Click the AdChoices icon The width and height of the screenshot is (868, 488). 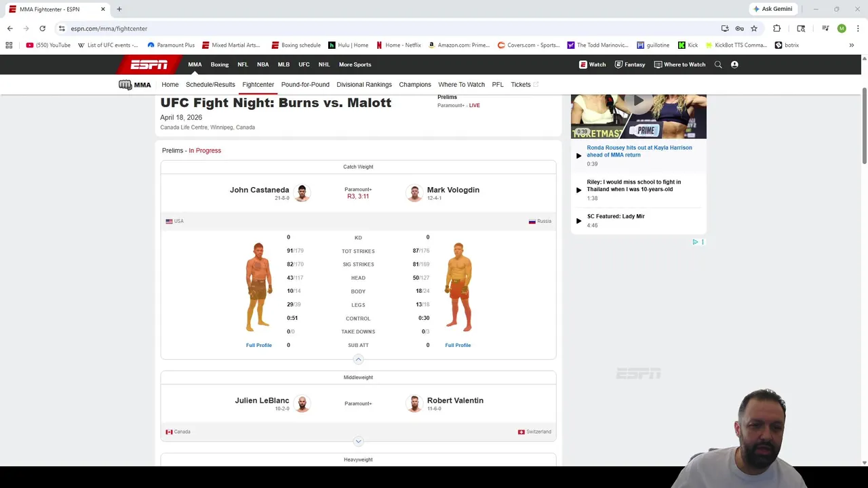pos(695,242)
